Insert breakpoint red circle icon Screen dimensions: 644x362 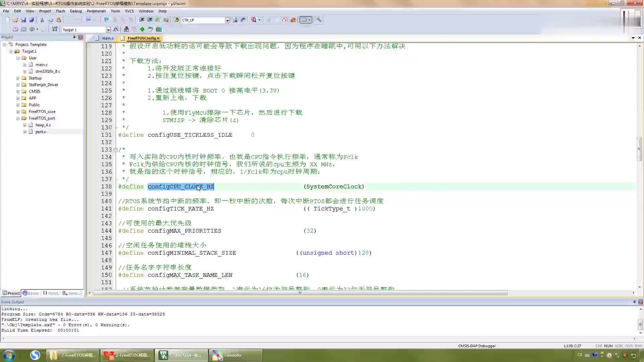pyautogui.click(x=284, y=20)
